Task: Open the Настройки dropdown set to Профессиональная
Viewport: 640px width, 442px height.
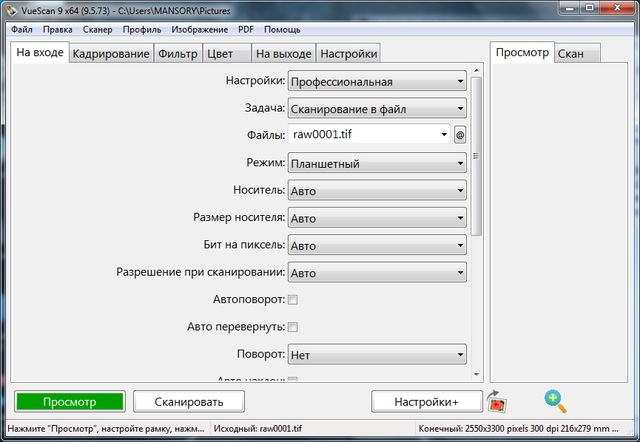Action: click(377, 82)
